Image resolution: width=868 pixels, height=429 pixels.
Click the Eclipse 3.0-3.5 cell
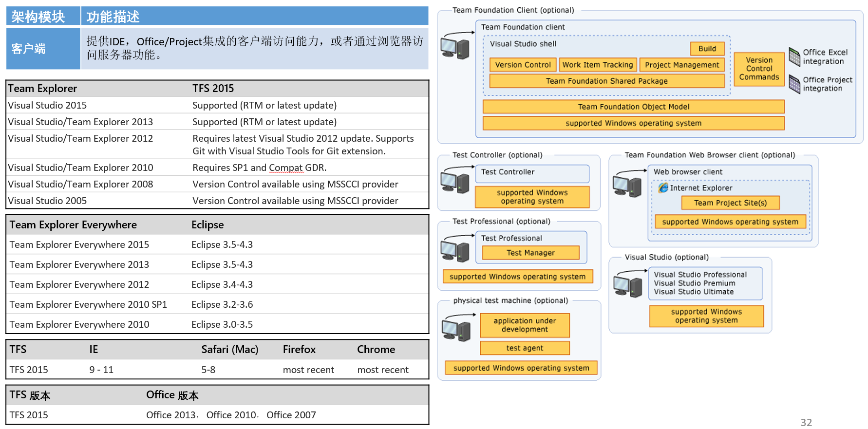click(x=222, y=324)
